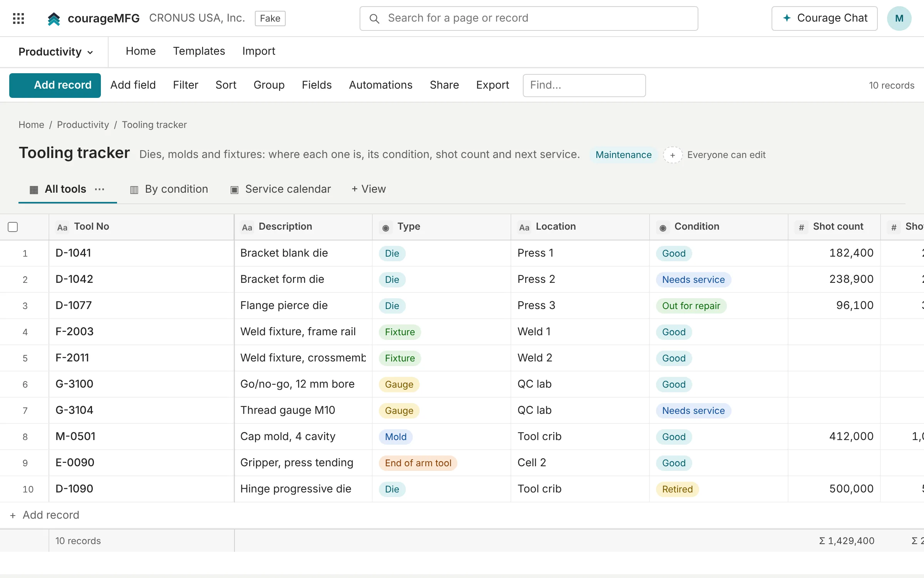Click the Add field button
924x578 pixels.
pos(133,85)
